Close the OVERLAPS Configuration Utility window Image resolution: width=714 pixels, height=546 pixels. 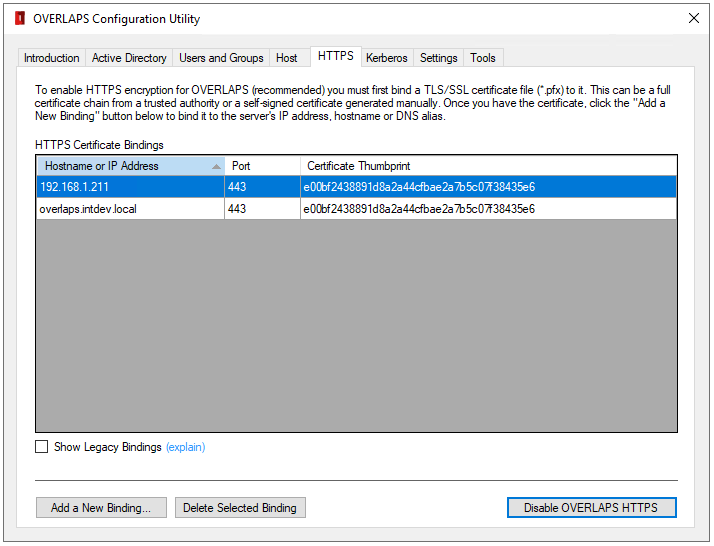pos(694,18)
